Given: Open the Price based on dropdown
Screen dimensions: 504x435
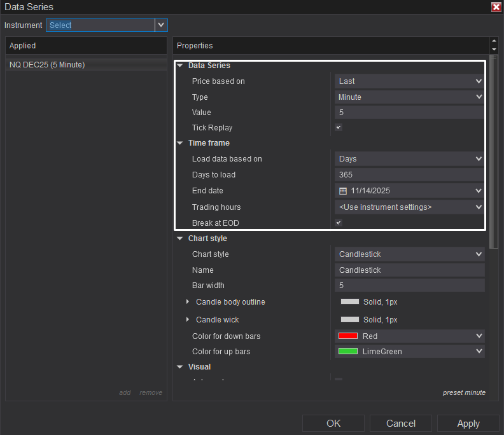Looking at the screenshot, I should click(410, 81).
